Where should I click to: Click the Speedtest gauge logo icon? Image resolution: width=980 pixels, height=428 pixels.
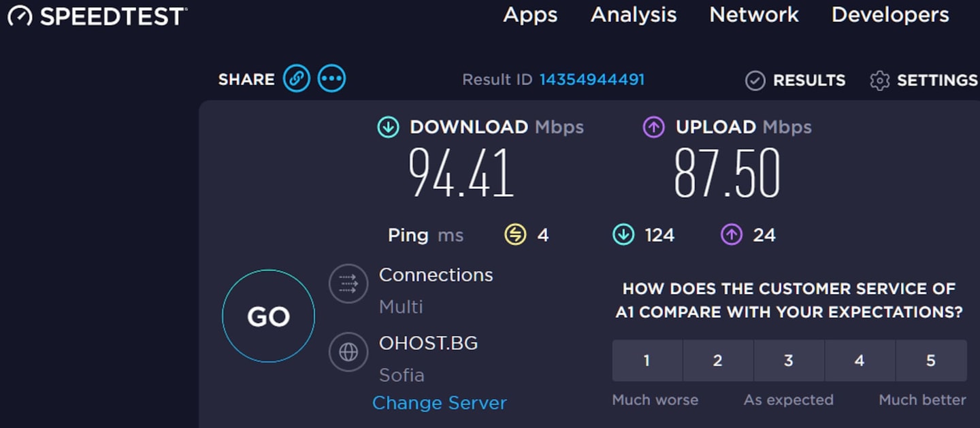(20, 16)
